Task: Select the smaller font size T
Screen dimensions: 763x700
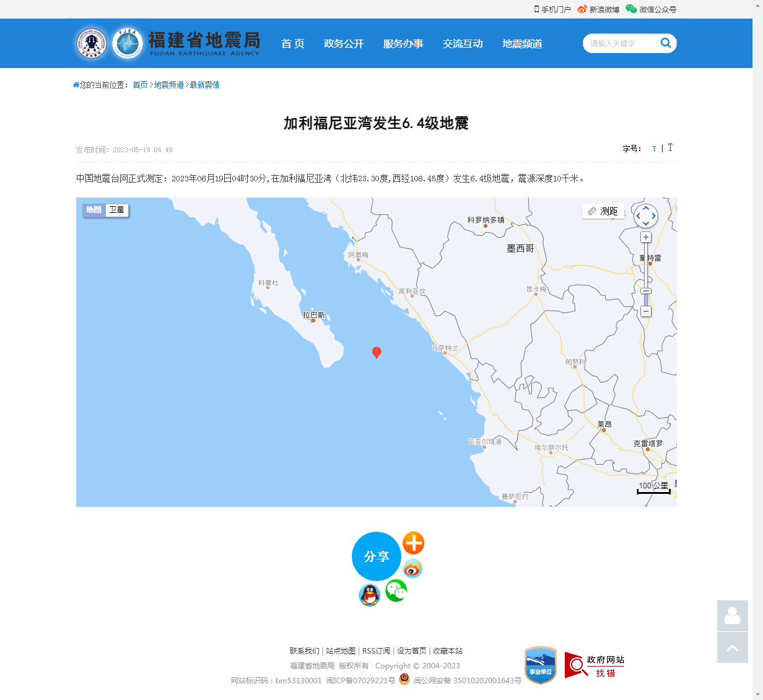Action: pyautogui.click(x=654, y=149)
